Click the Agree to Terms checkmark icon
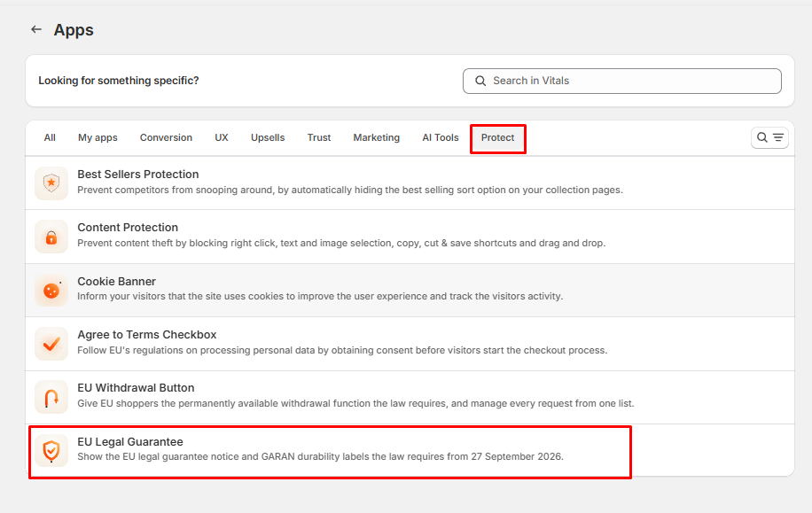This screenshot has width=812, height=513. [51, 344]
